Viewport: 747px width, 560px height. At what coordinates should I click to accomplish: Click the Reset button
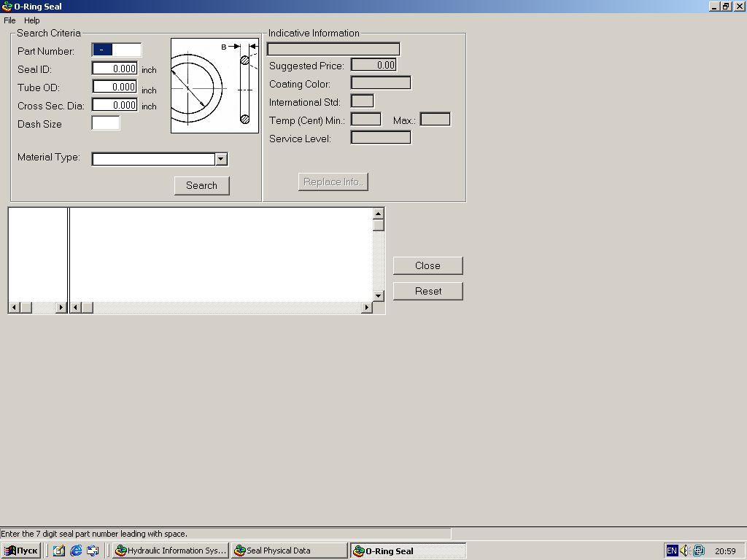(428, 291)
